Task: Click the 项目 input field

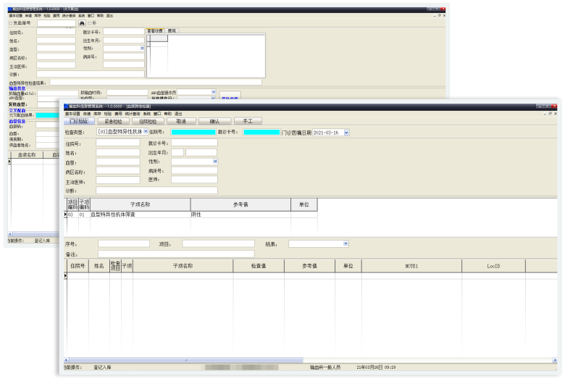Action: click(218, 243)
